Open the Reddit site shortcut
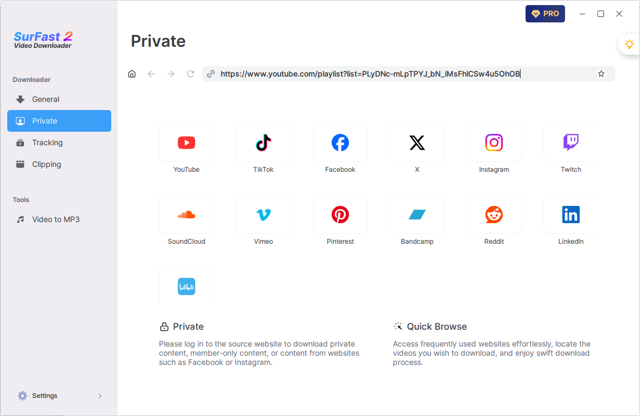 click(494, 215)
